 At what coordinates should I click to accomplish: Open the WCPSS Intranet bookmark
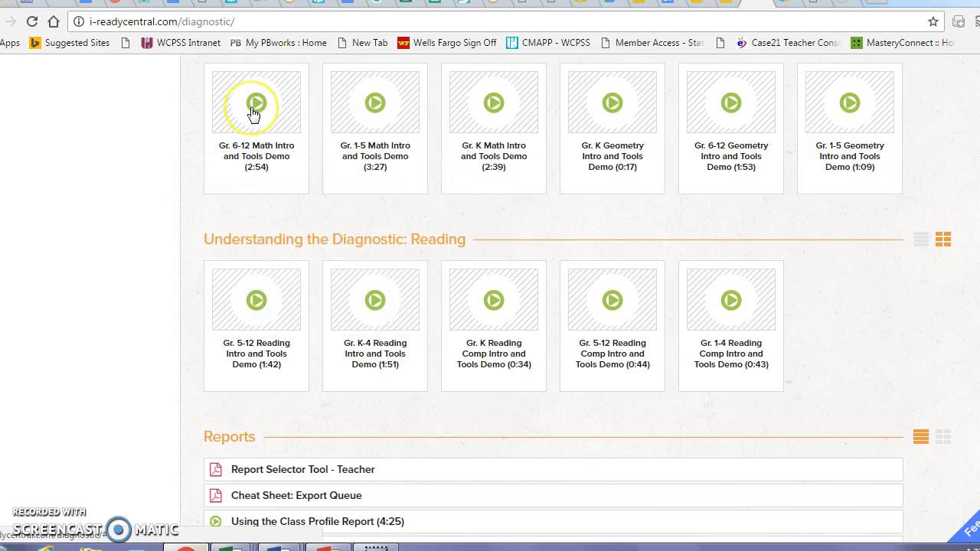pos(181,43)
